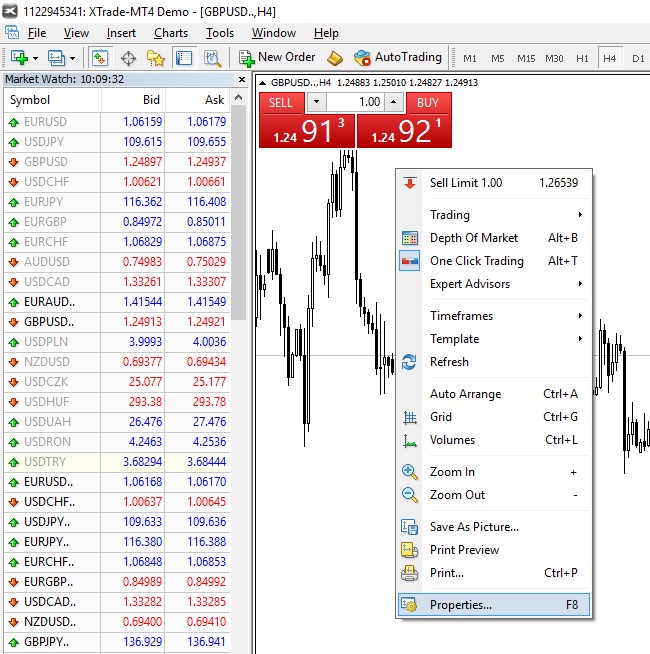Open the volume dropdown arrow beside SELL
Screen dimensions: 650x654
click(x=316, y=102)
